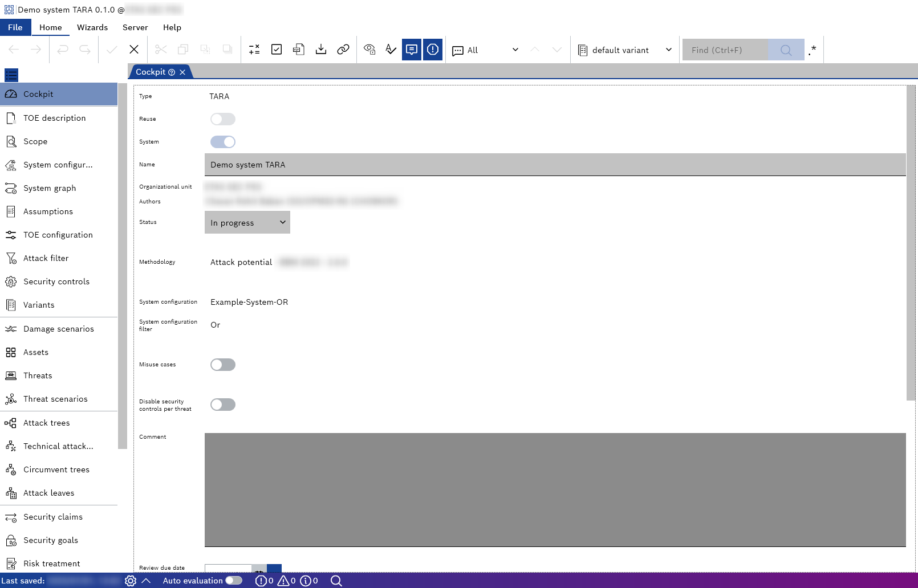This screenshot has width=918, height=588.
Task: Open the Server menu
Action: (x=135, y=27)
